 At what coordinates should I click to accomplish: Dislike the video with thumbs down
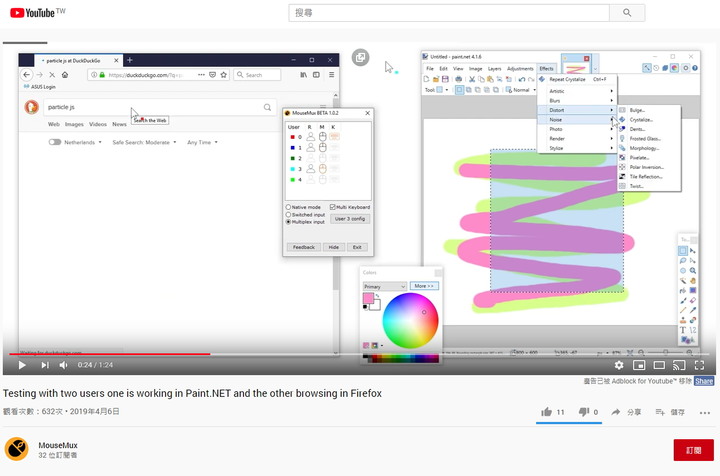(583, 412)
